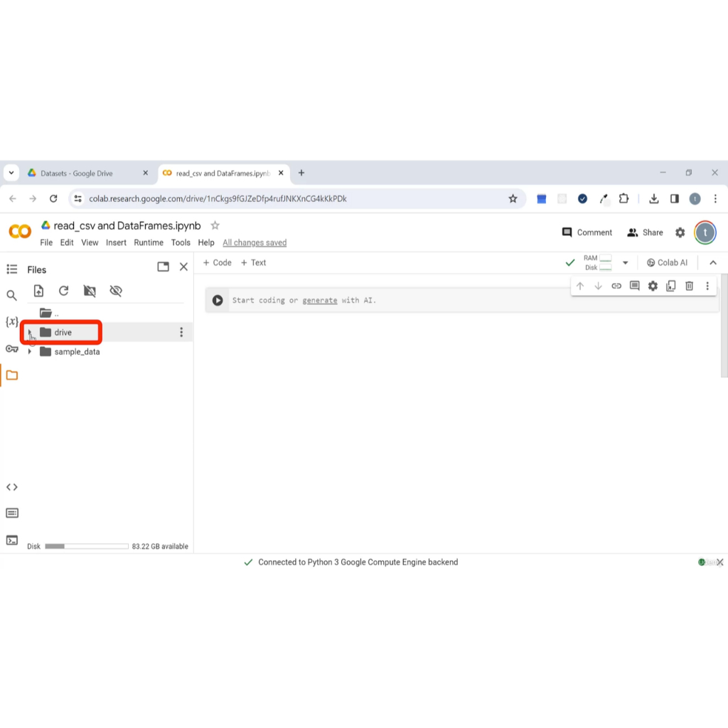Open the Find and replace search icon
Image resolution: width=728 pixels, height=728 pixels.
point(11,295)
